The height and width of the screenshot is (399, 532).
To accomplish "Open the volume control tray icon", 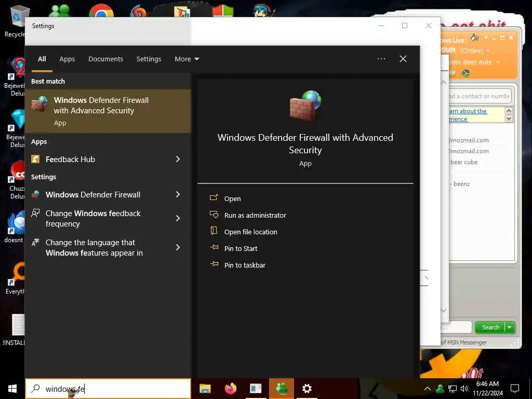I will (464, 389).
